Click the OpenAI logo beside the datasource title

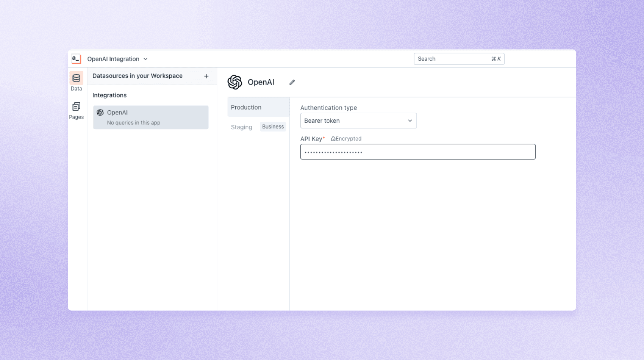tap(234, 82)
